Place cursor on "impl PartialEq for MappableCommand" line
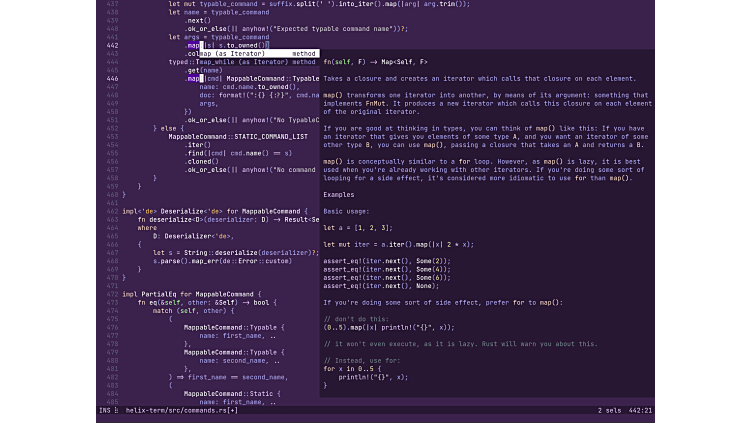The image size is (752, 423). (x=191, y=294)
